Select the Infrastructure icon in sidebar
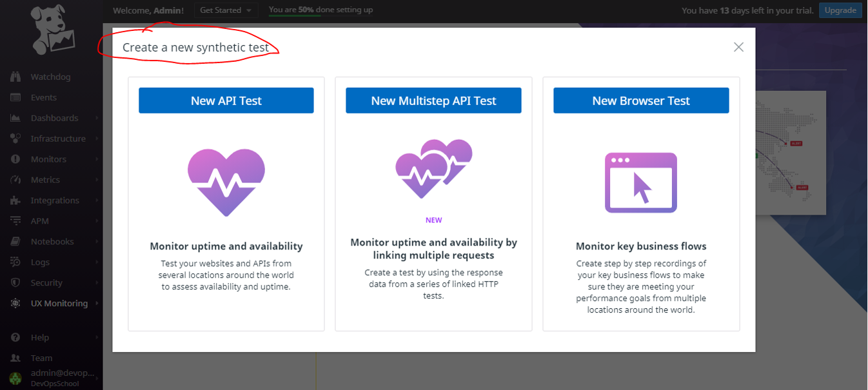 pyautogui.click(x=16, y=139)
